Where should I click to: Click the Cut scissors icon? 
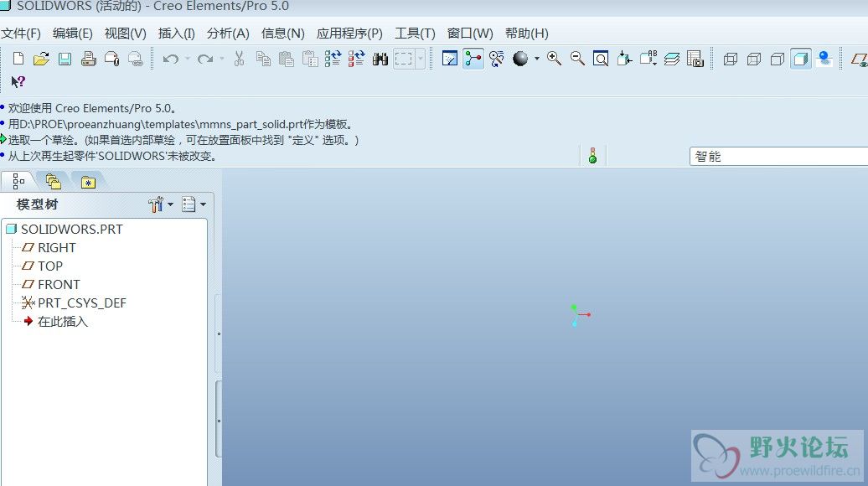239,59
